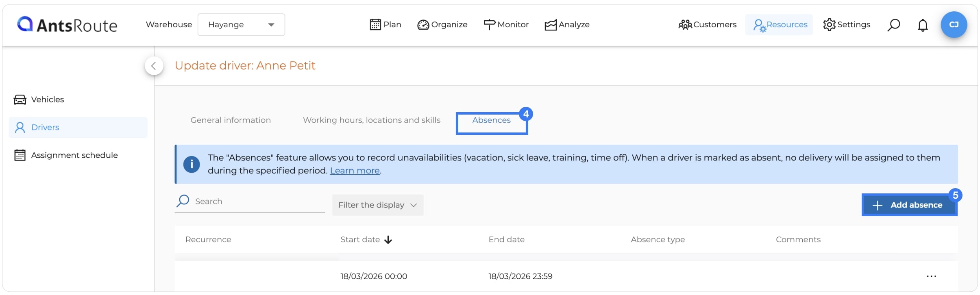
Task: Open the Warehouse Hayange dropdown
Action: click(x=241, y=25)
